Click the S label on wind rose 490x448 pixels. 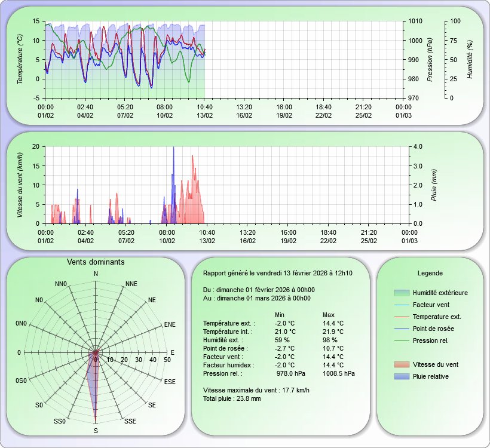(96, 431)
